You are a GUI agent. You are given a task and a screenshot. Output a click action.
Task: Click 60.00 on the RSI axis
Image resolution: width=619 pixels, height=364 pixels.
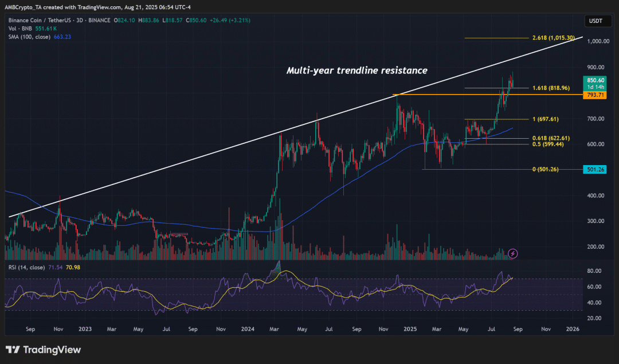point(594,287)
